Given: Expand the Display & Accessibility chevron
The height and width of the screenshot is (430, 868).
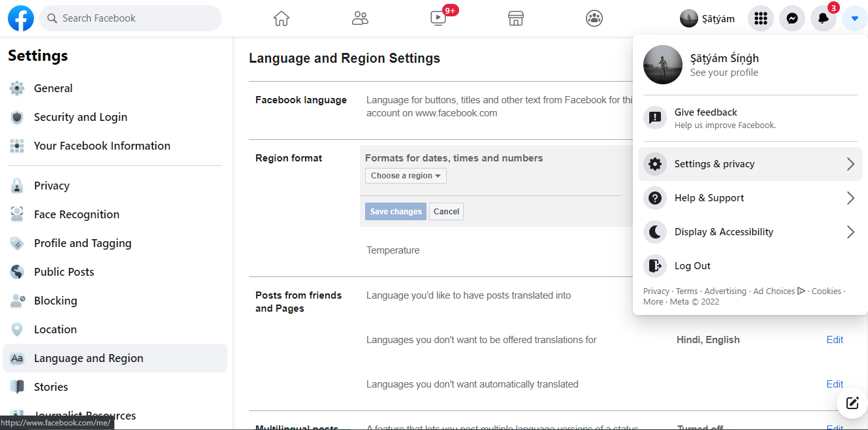Looking at the screenshot, I should [x=850, y=232].
